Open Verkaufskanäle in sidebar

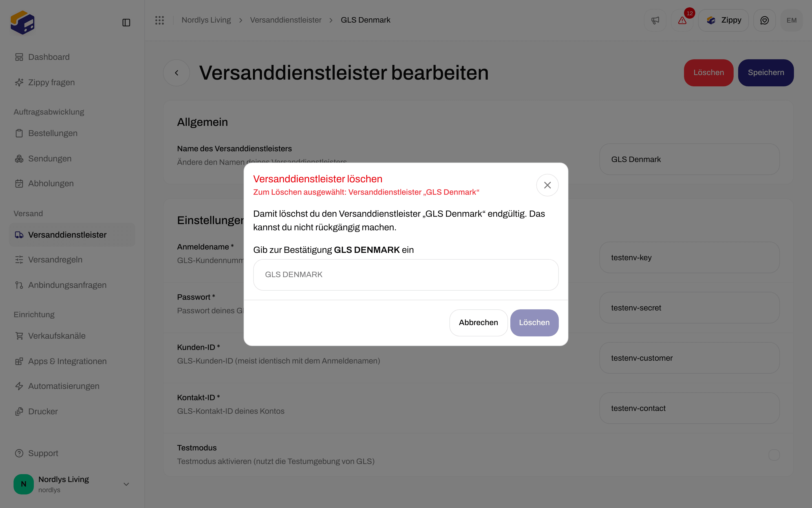pos(72,336)
